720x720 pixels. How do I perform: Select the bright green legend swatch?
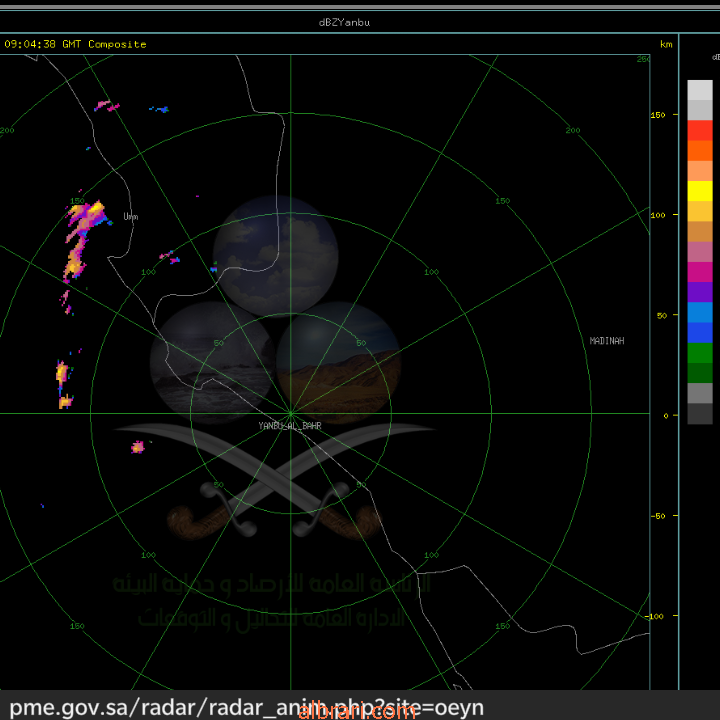click(700, 353)
